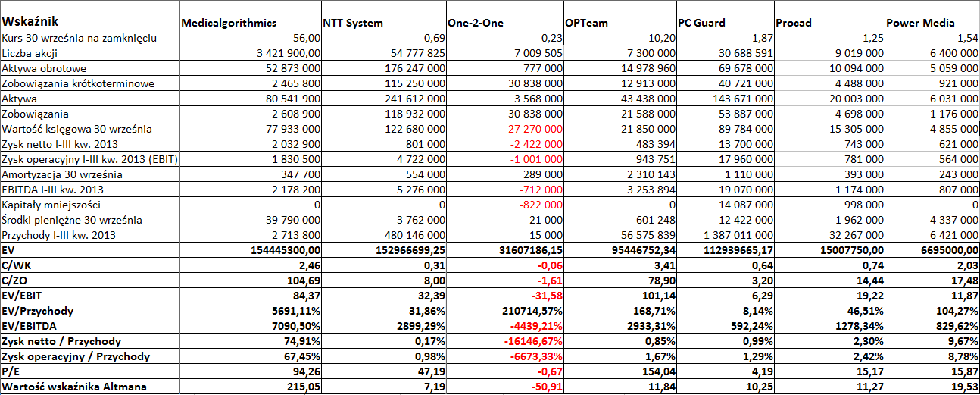
Task: Select row label Kurs 30 września na zamknięciu
Action: [80, 38]
